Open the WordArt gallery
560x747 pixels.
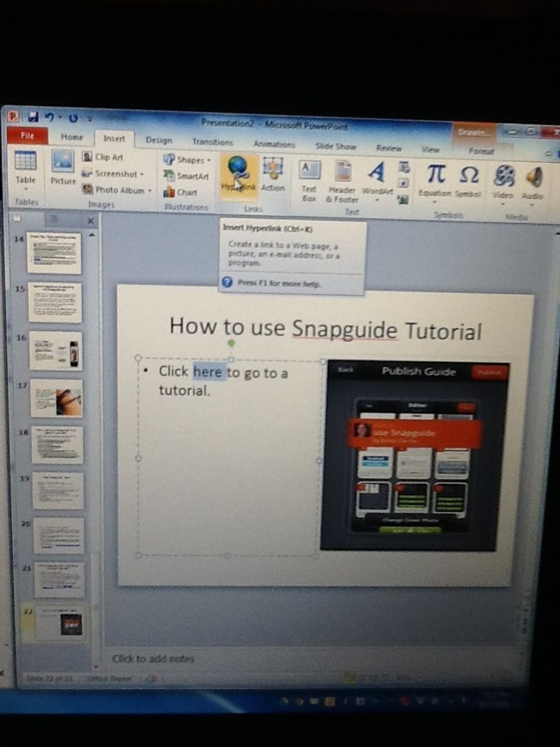[377, 180]
